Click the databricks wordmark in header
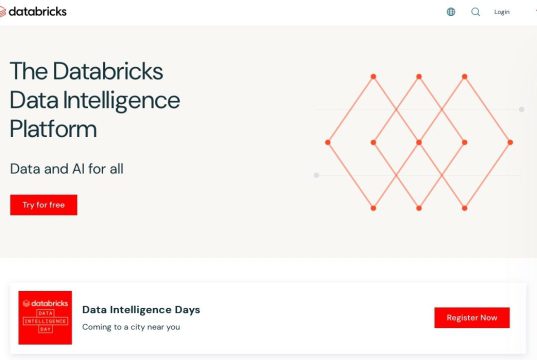537x360 pixels. coord(38,12)
